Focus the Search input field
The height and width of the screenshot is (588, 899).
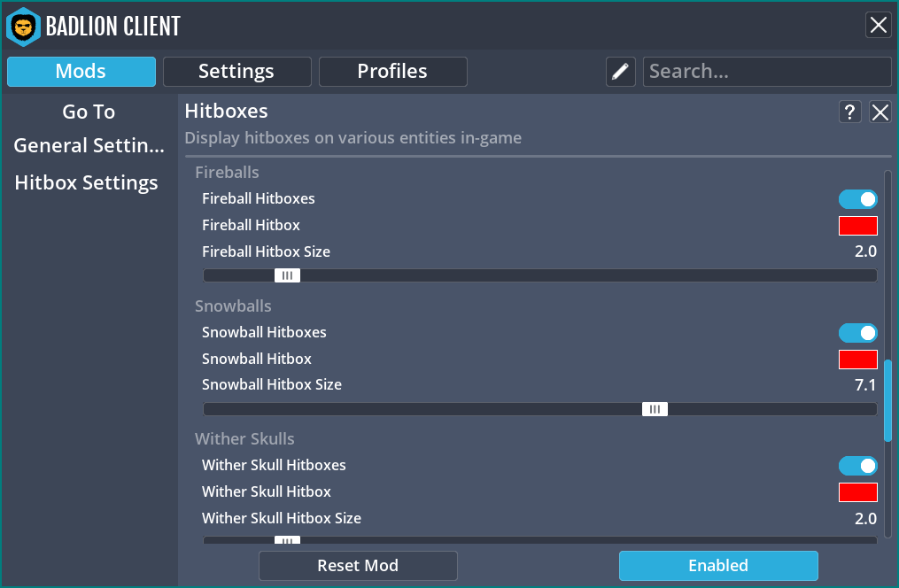pos(767,72)
